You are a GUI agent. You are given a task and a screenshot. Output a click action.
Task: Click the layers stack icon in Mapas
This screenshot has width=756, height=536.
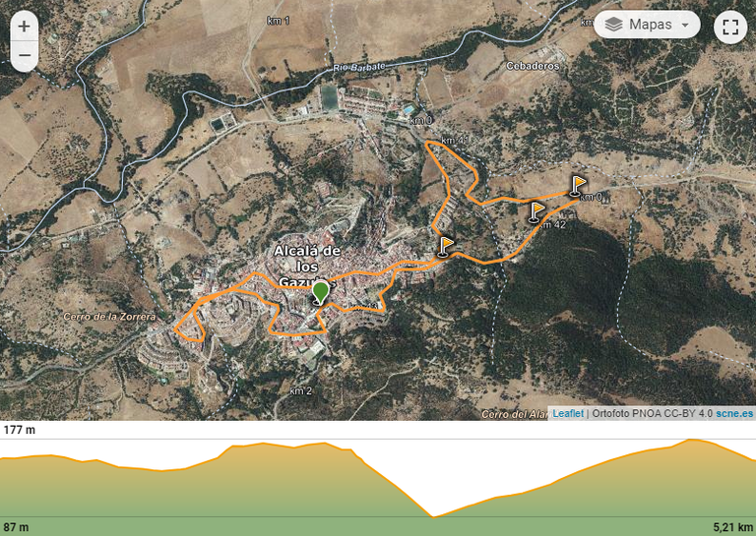(x=613, y=25)
